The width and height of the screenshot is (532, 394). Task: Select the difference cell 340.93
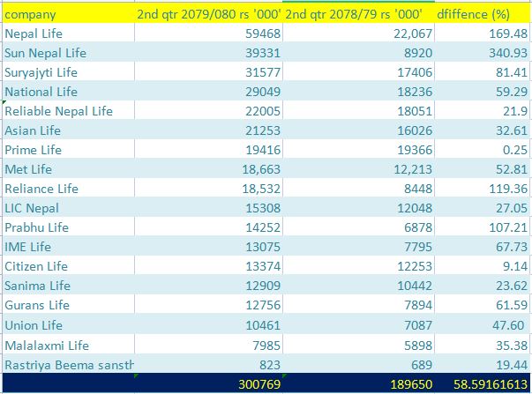click(x=482, y=53)
